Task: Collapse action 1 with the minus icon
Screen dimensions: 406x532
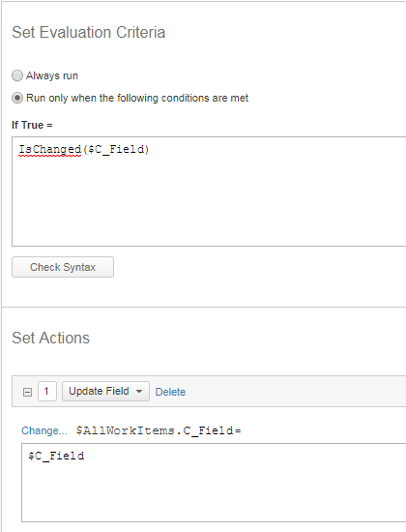Action: [x=27, y=392]
